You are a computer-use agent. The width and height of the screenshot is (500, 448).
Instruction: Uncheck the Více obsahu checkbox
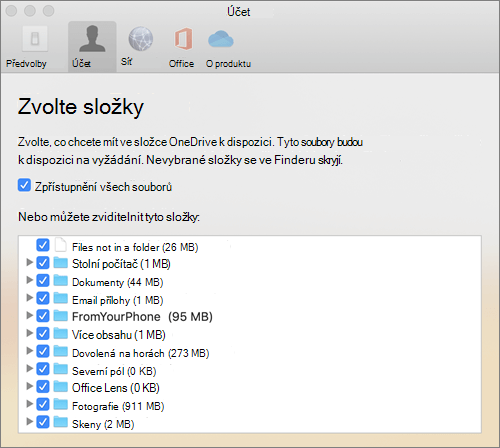(43, 334)
